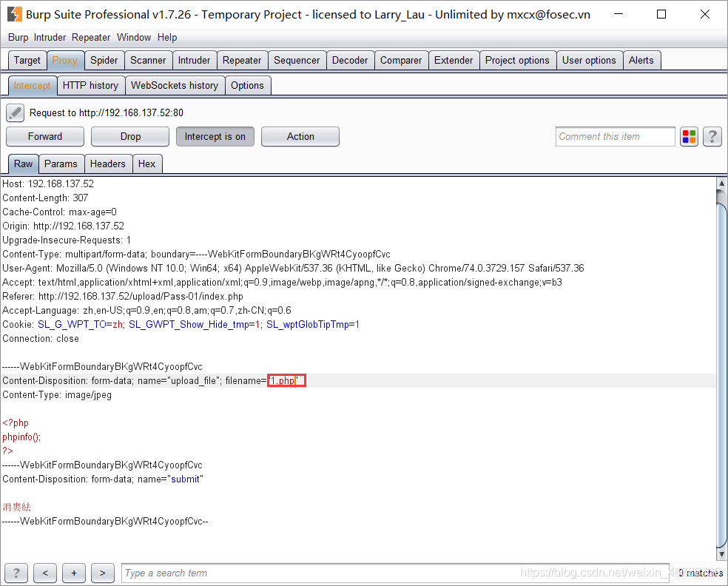Open the proxy Options sub-tab

247,85
